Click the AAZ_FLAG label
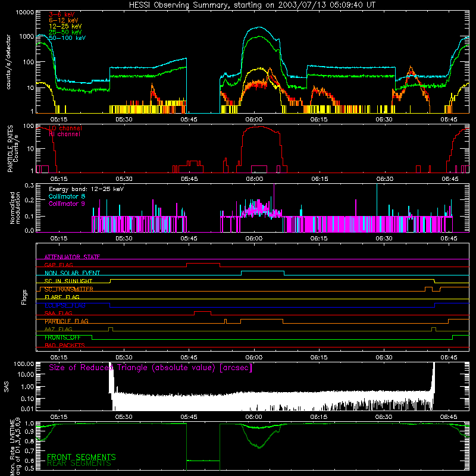The height and width of the screenshot is (476, 476). pyautogui.click(x=58, y=329)
